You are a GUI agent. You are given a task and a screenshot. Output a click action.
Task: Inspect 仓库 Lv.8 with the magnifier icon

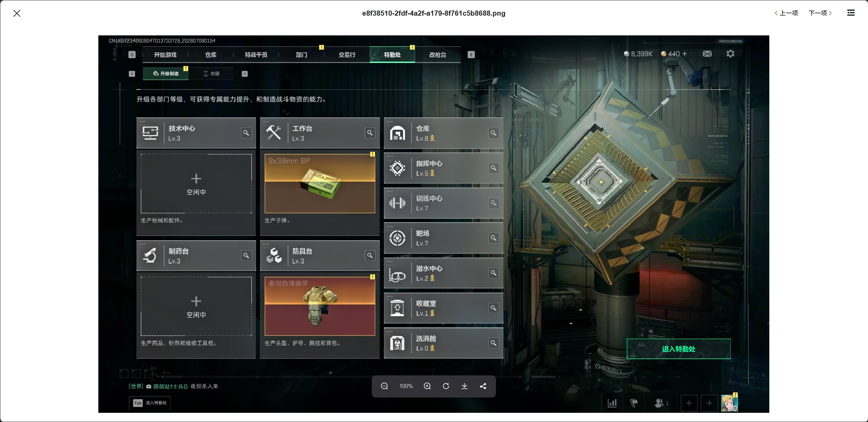coord(493,133)
